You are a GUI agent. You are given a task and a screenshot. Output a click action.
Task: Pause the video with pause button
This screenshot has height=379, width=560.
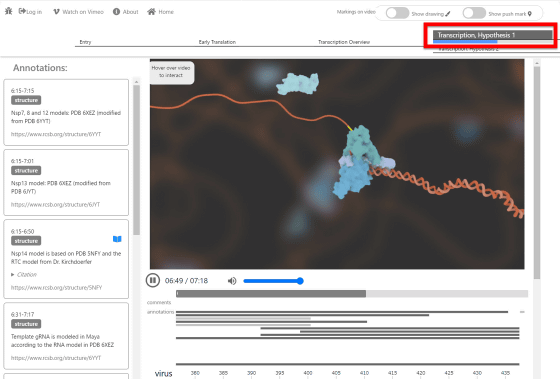click(x=152, y=280)
